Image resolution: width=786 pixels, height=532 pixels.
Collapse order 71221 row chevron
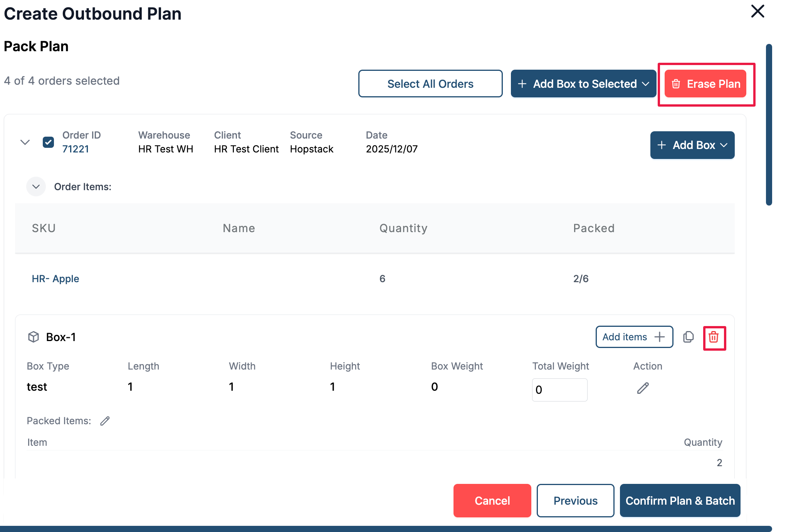click(x=25, y=142)
